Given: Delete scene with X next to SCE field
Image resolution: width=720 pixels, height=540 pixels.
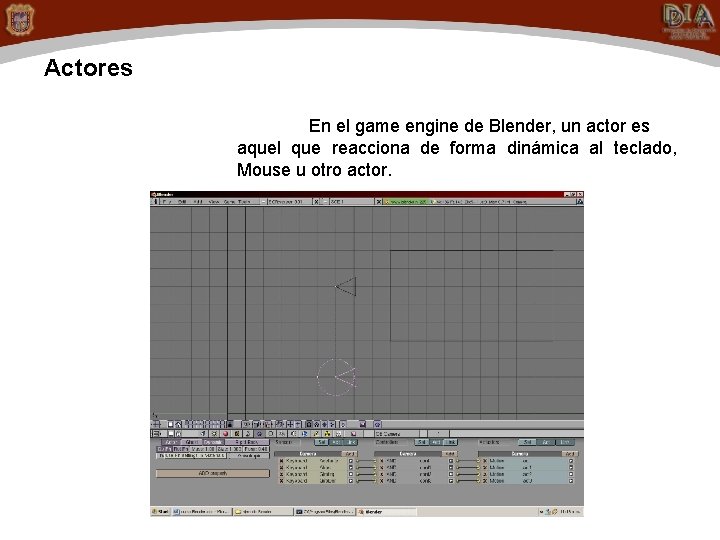Looking at the screenshot, I should [x=379, y=202].
